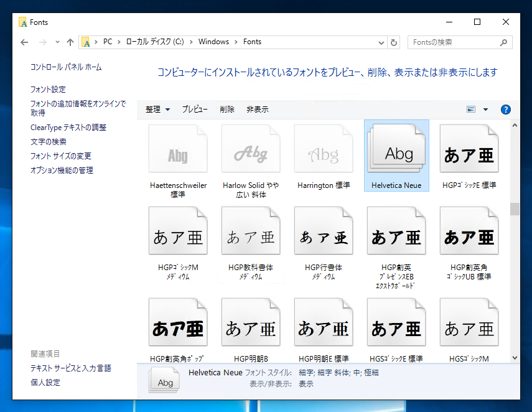Expand chevron after ローカル ディスク (C:)
The width and height of the screenshot is (532, 412).
[192, 42]
